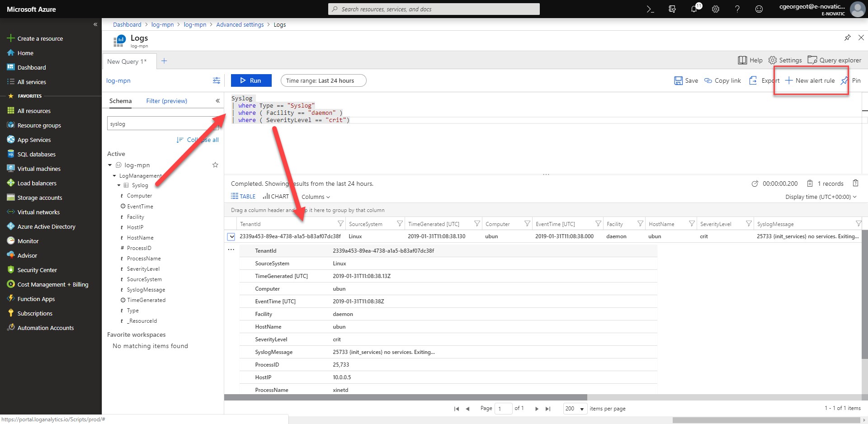868x424 pixels.
Task: Collapse the LogManagement node
Action: [x=114, y=176]
